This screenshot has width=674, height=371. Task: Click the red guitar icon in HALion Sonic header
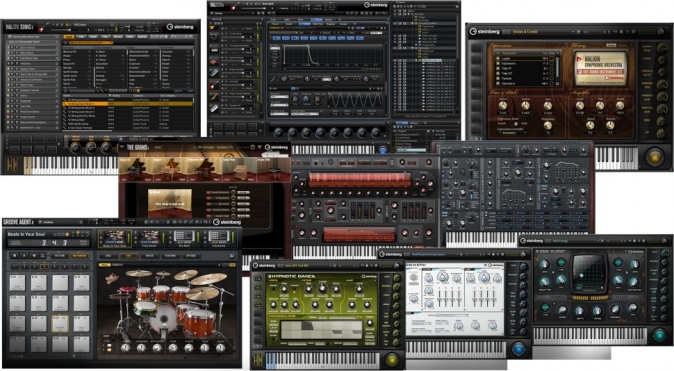(x=43, y=27)
